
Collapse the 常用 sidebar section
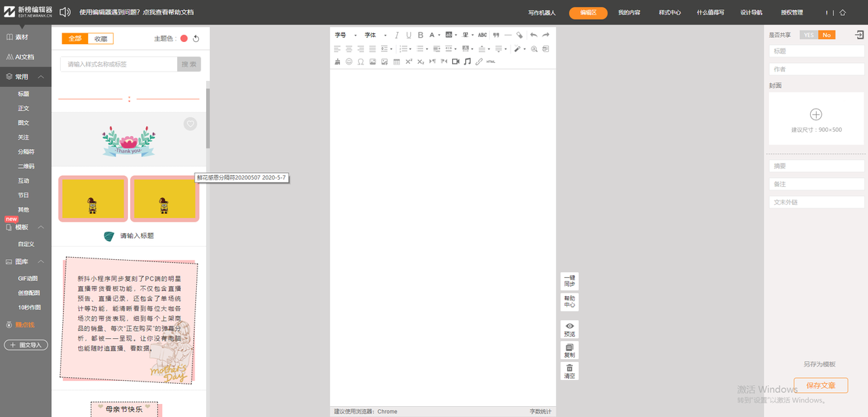pyautogui.click(x=42, y=77)
